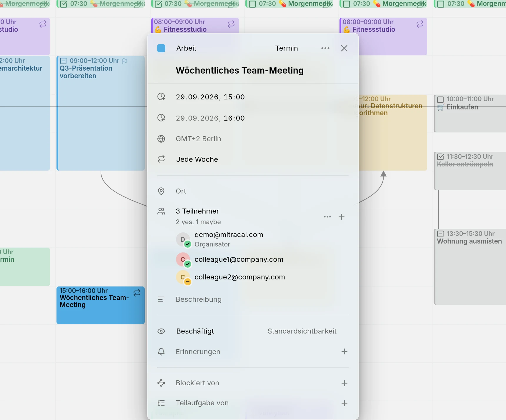Click the start time clock icon

161,96
